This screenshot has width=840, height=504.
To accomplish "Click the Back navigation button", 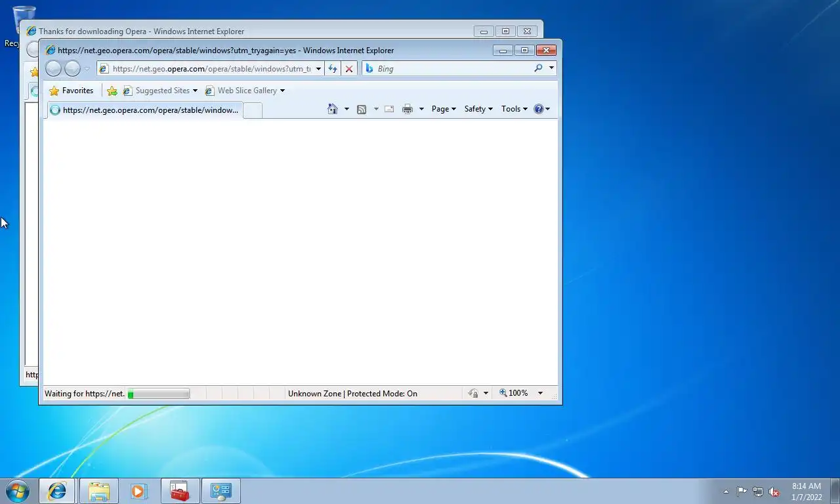I will 53,68.
